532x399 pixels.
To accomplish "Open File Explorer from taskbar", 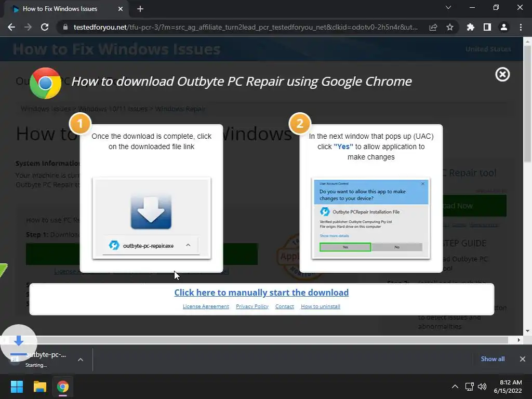I will pyautogui.click(x=39, y=387).
